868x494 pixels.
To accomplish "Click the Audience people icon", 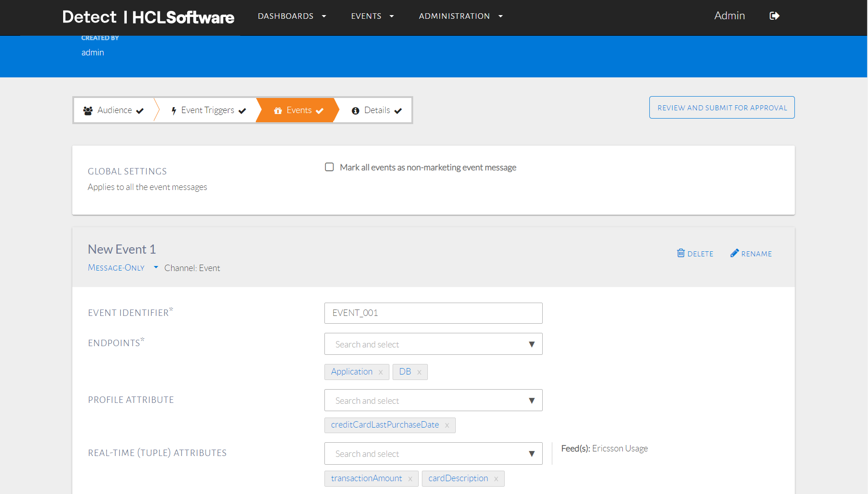I will coord(88,110).
